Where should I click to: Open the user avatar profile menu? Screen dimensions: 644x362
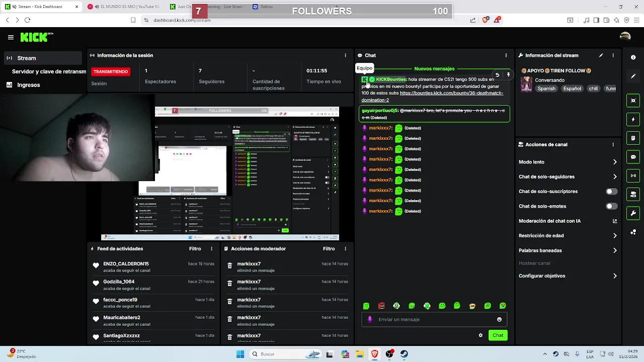click(x=625, y=37)
